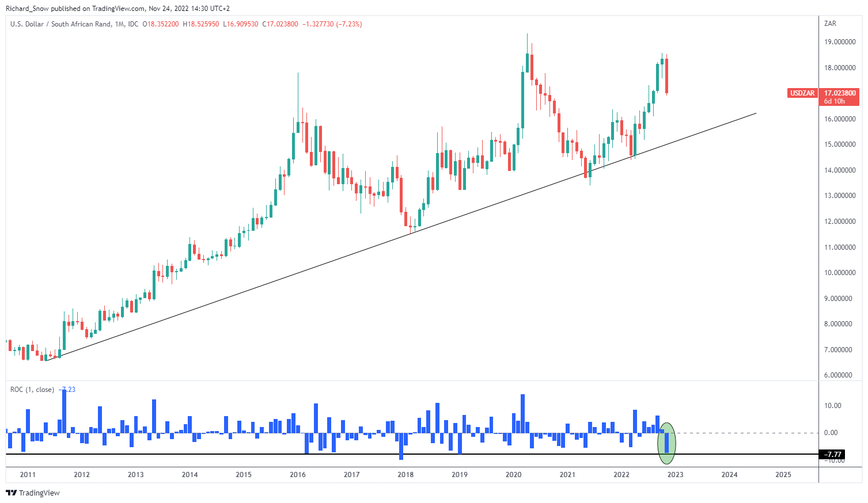This screenshot has height=503, width=868.
Task: Click the 17.023800 current price tag
Action: point(839,93)
